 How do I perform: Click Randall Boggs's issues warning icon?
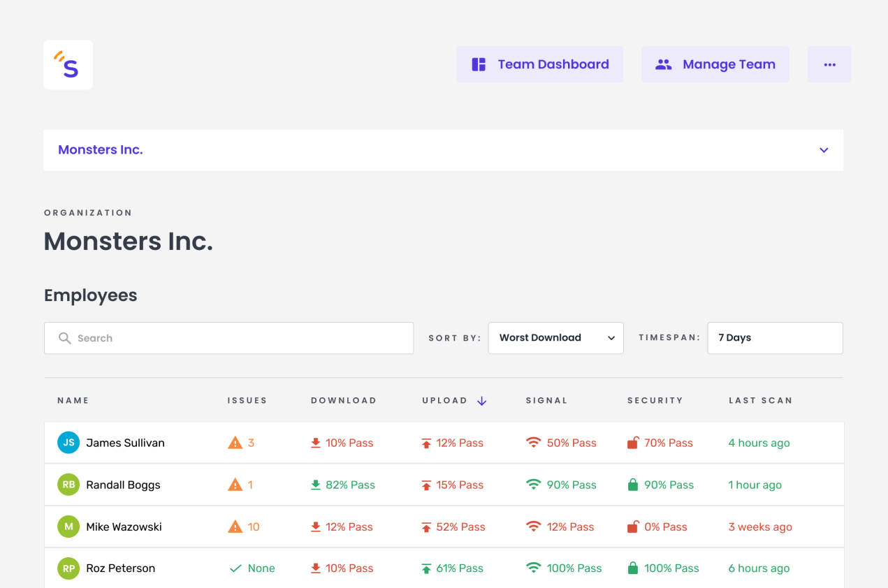(x=235, y=485)
